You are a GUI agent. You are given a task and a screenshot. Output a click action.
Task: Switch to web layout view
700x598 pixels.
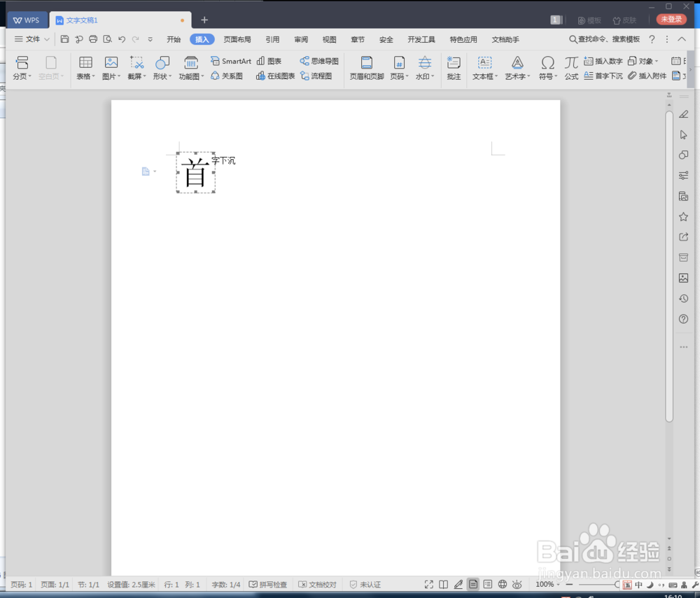(502, 584)
